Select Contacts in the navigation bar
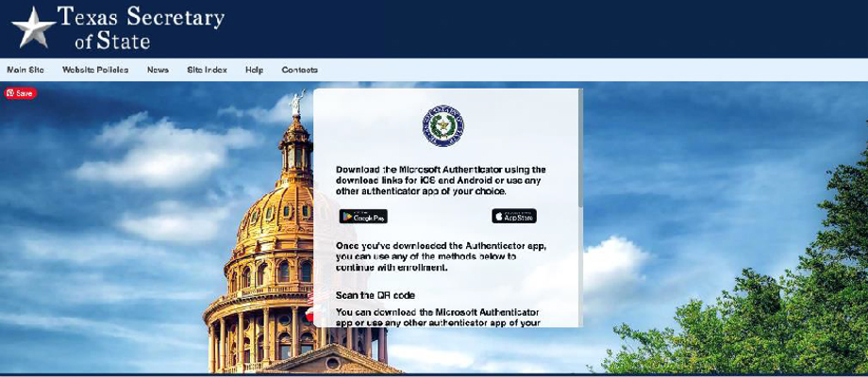 [x=299, y=70]
